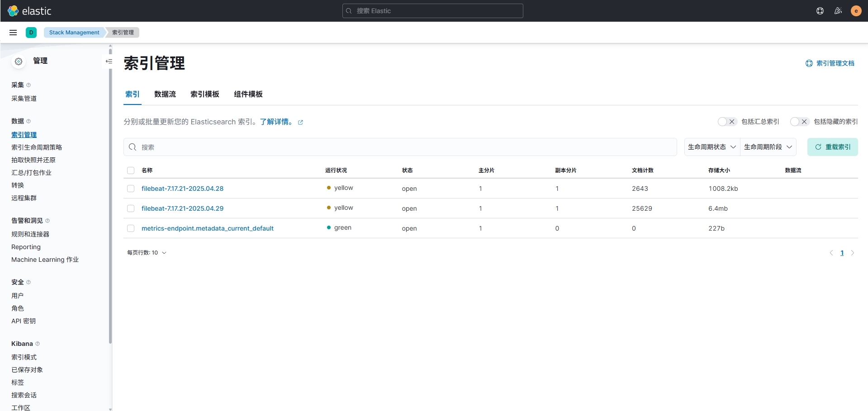This screenshot has height=411, width=868.
Task: Click the green D space avatar
Action: (x=31, y=33)
